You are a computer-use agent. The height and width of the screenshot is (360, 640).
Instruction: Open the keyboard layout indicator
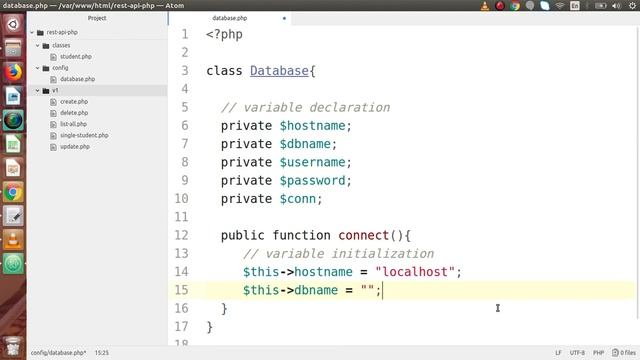pyautogui.click(x=575, y=6)
